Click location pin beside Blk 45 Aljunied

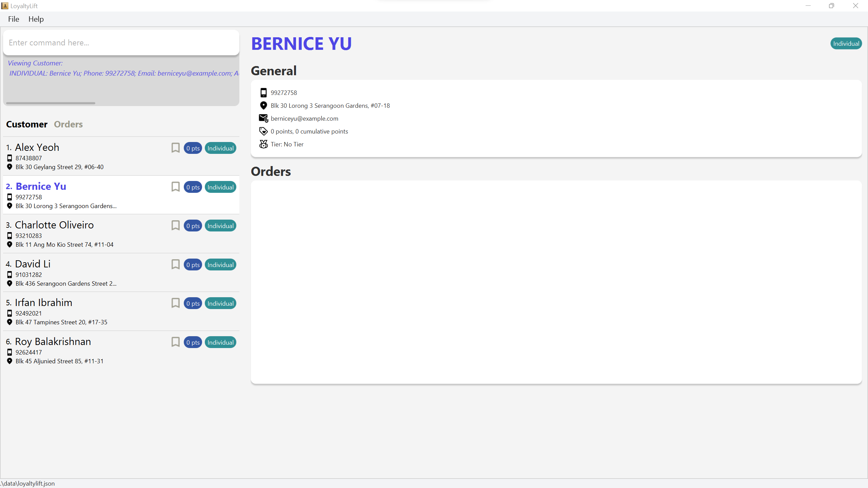click(x=9, y=361)
